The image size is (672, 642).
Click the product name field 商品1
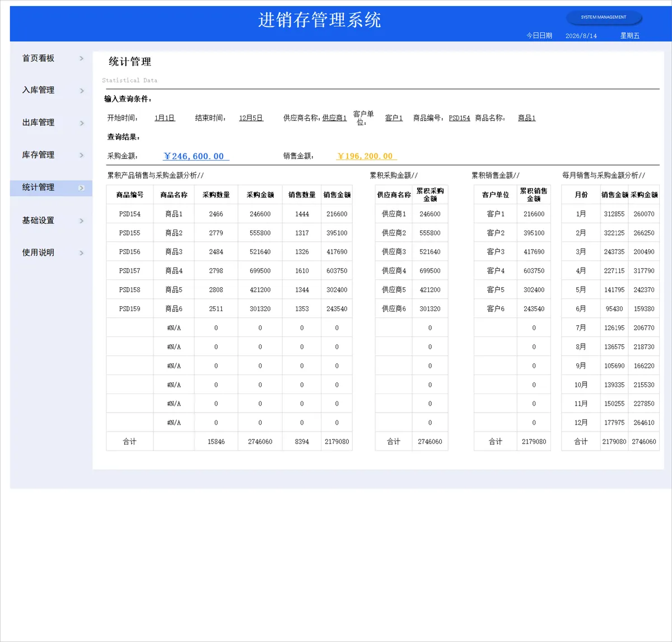click(x=526, y=118)
